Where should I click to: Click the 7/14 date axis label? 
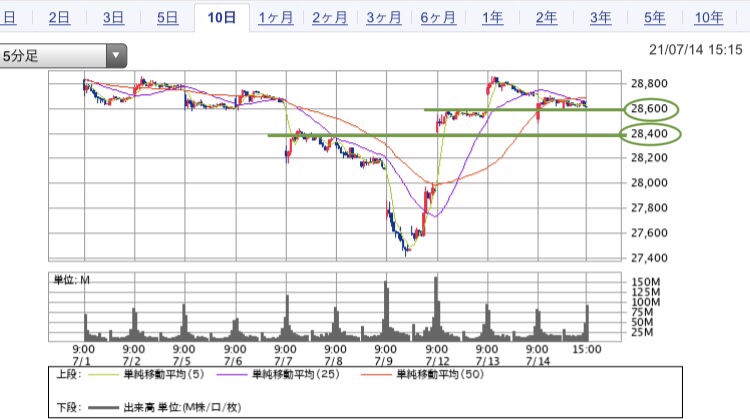538,361
